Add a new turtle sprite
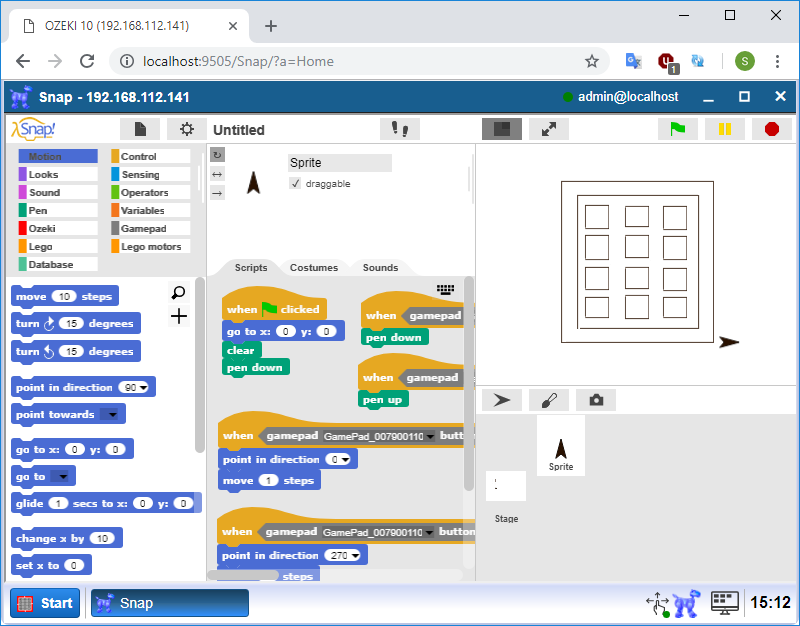Image resolution: width=800 pixels, height=626 pixels. tap(502, 400)
